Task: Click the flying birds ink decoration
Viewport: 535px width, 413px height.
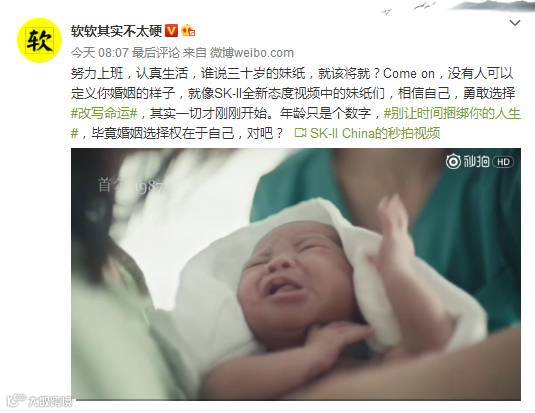Action: pos(410,8)
